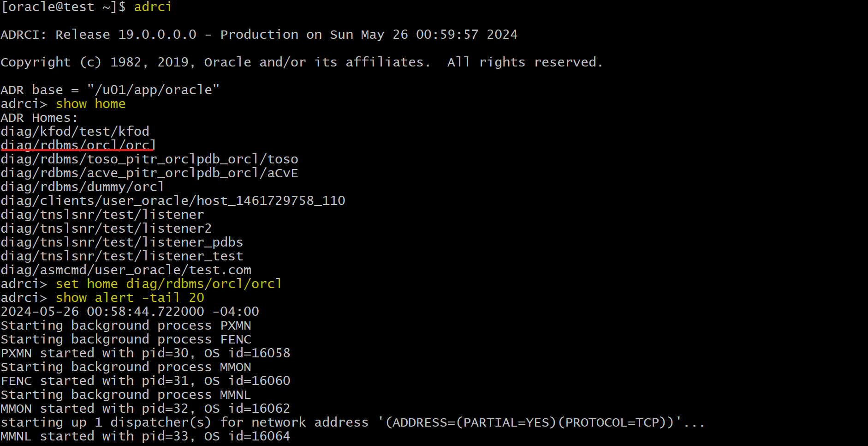
Task: Click the 'adrci' command at the shell prompt
Action: click(153, 7)
